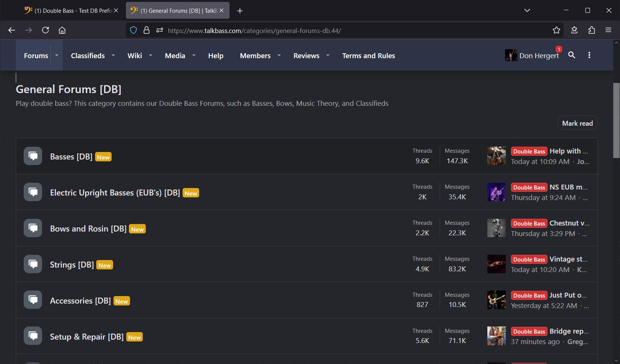Click the Bows and Rosin forum icon
The width and height of the screenshot is (620, 364).
pyautogui.click(x=33, y=228)
